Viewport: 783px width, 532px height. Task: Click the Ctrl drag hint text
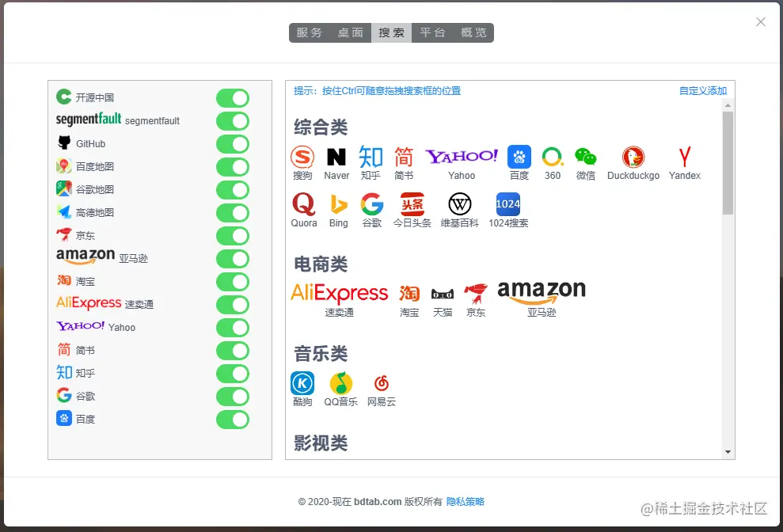[x=377, y=91]
